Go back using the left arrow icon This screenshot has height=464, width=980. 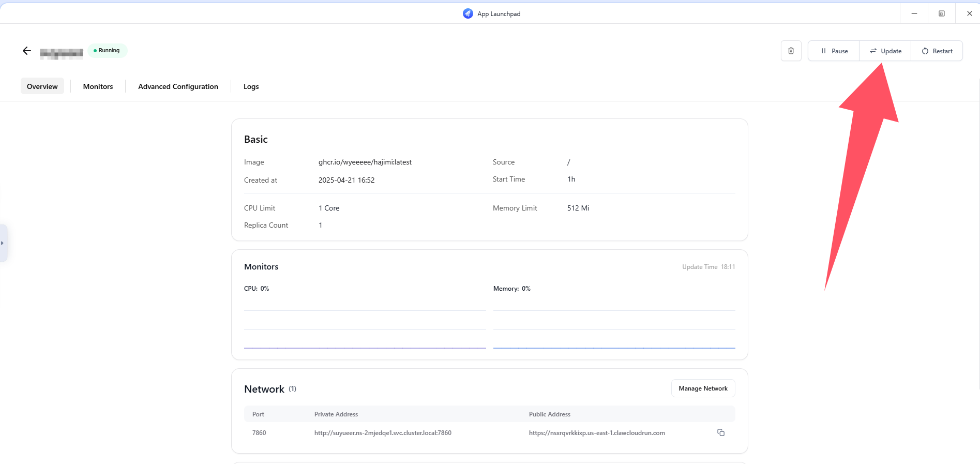click(27, 51)
